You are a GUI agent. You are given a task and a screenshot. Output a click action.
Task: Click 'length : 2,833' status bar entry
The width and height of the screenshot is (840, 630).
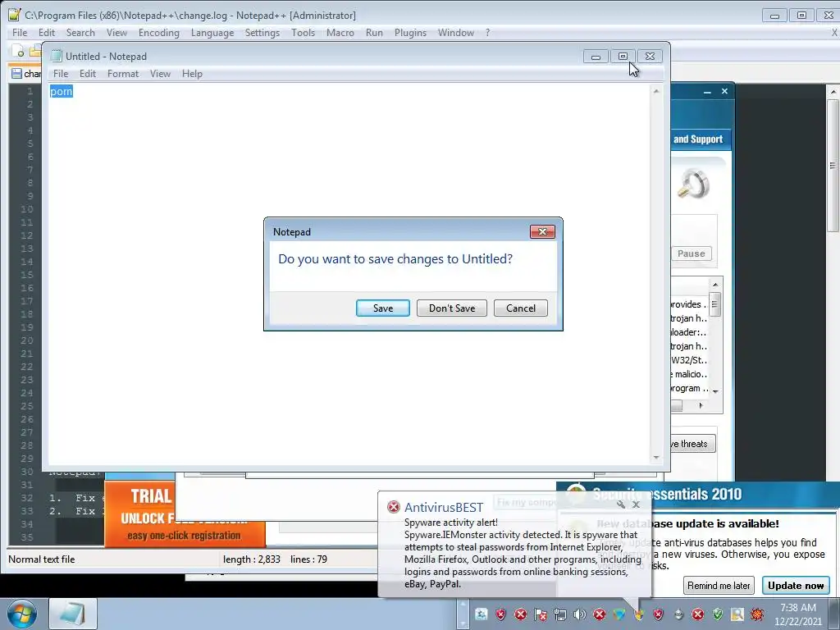point(251,559)
